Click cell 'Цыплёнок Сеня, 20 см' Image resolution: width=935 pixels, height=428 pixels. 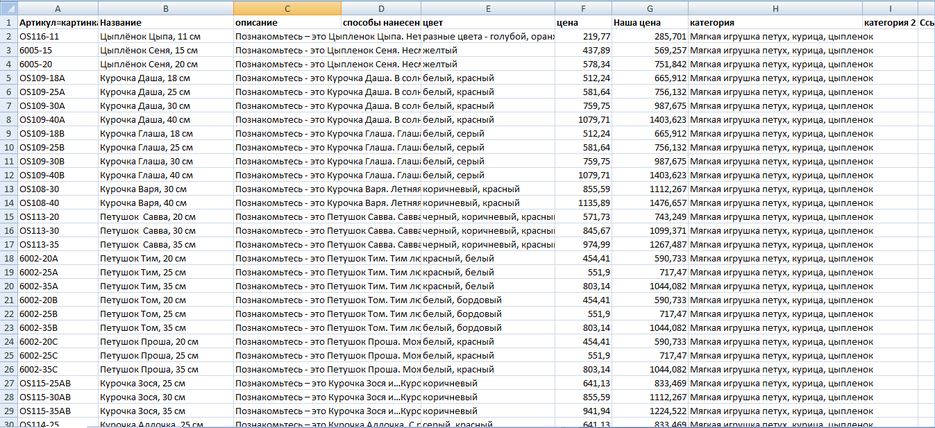pyautogui.click(x=166, y=64)
